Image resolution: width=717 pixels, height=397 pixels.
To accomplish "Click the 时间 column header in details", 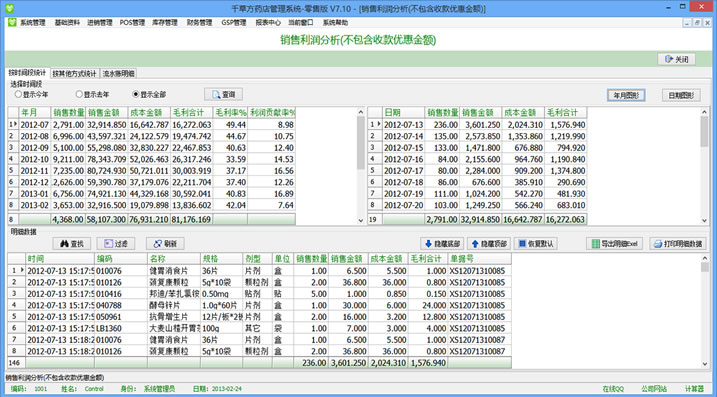I will pyautogui.click(x=60, y=259).
